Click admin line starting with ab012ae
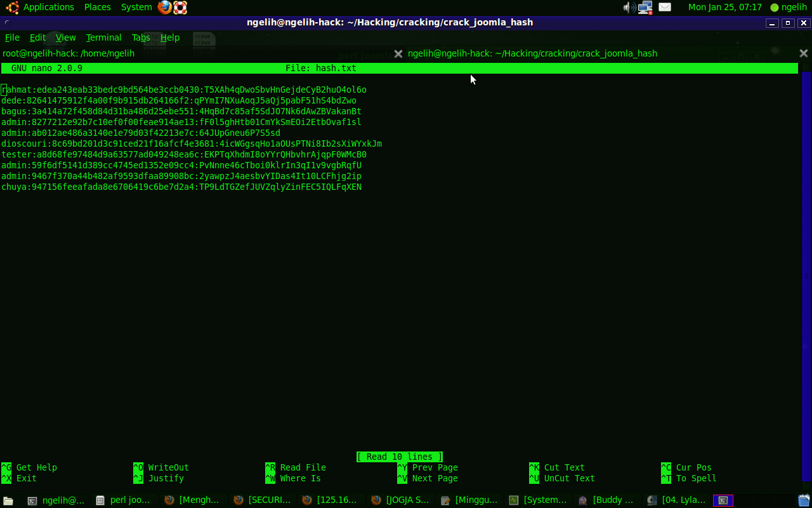 pyautogui.click(x=141, y=133)
